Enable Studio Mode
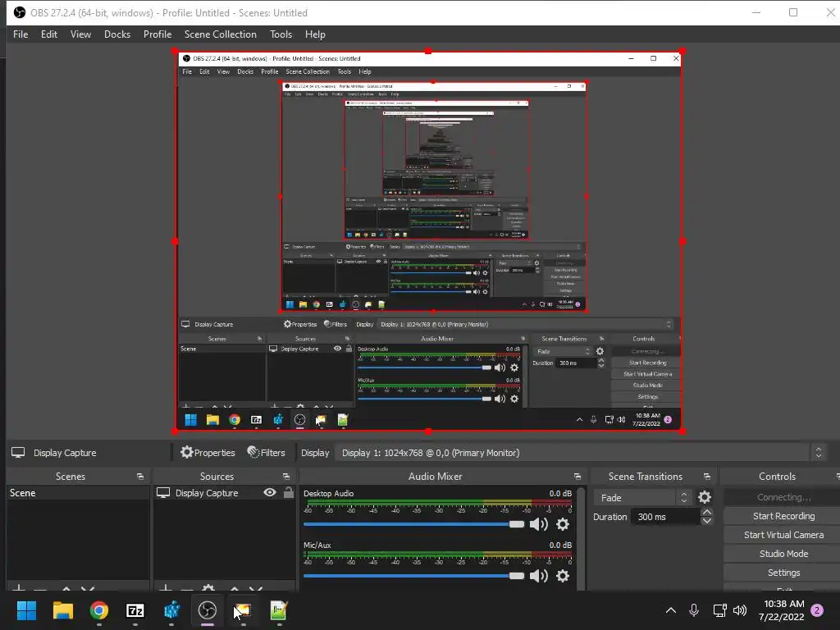 (783, 554)
